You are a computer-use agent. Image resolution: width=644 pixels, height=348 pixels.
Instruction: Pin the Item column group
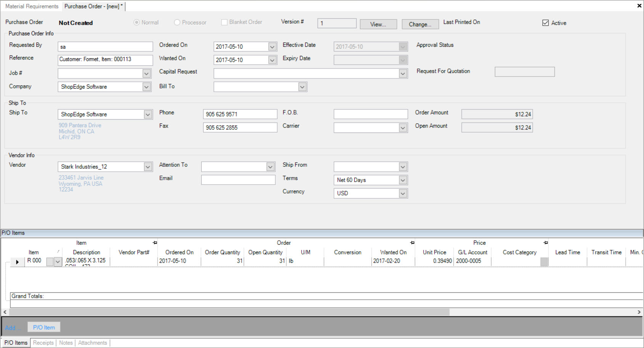[x=155, y=243]
